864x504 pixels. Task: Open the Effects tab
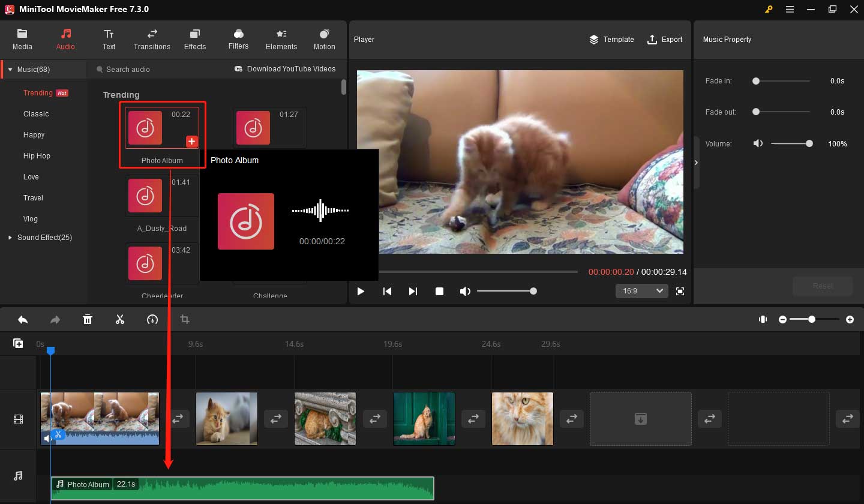pyautogui.click(x=195, y=40)
